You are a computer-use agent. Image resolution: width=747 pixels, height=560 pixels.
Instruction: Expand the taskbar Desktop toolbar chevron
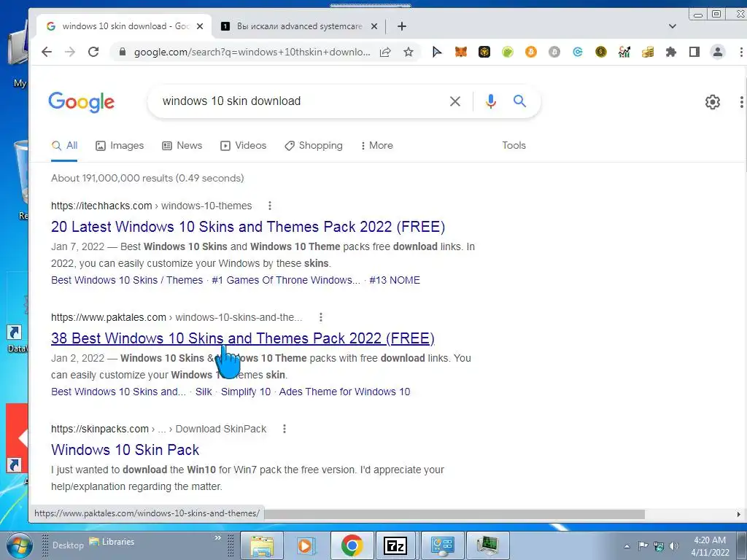[217, 537]
